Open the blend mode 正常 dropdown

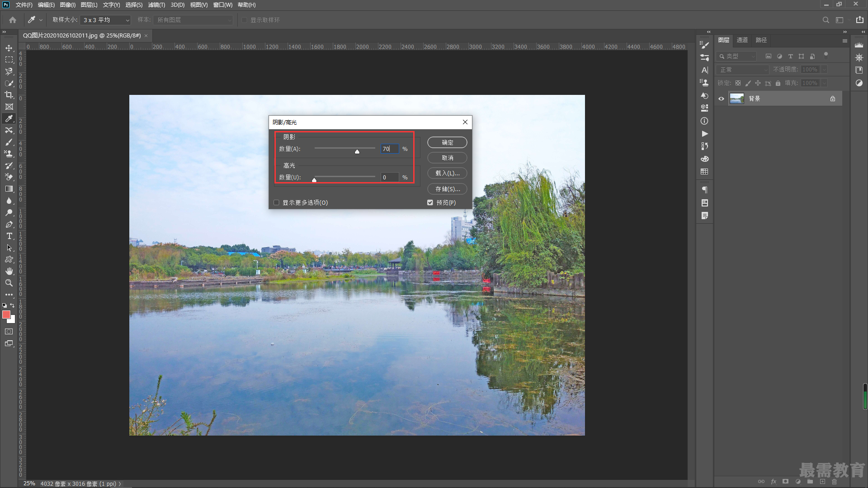click(x=743, y=70)
